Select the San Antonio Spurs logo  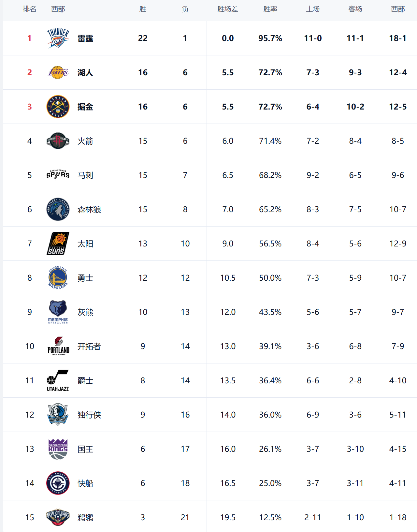click(x=58, y=175)
